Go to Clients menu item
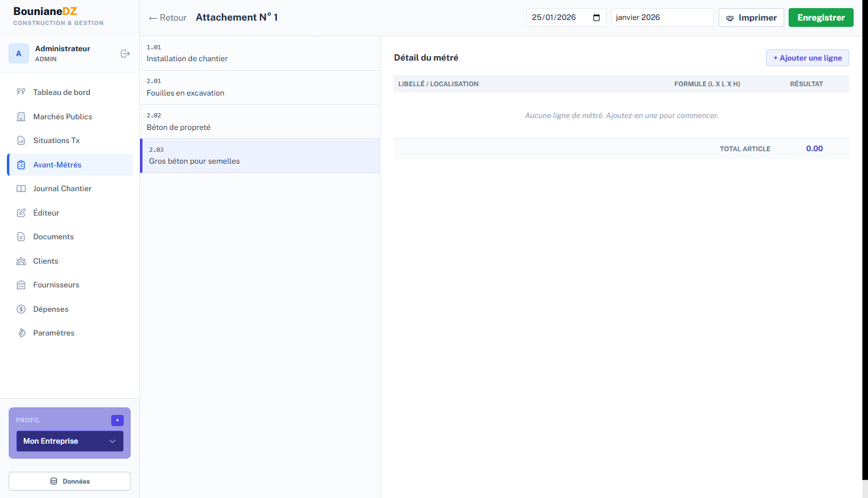 pyautogui.click(x=46, y=261)
